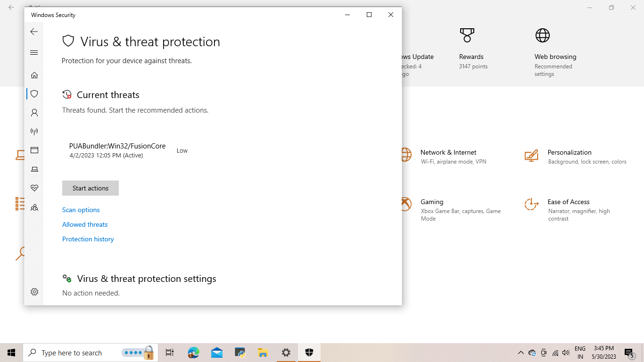The image size is (644, 362).
Task: Select Virus & threat protection shield icon
Action: click(34, 94)
